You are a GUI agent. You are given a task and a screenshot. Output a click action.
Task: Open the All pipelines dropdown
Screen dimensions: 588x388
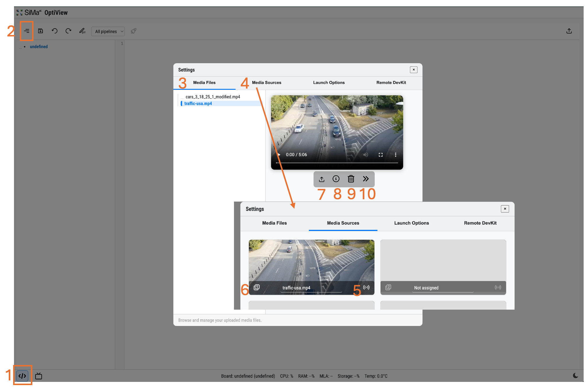[108, 31]
